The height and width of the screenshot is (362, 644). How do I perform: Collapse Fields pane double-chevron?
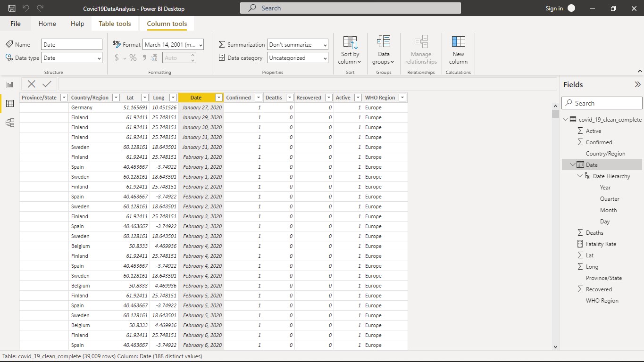pyautogui.click(x=637, y=85)
